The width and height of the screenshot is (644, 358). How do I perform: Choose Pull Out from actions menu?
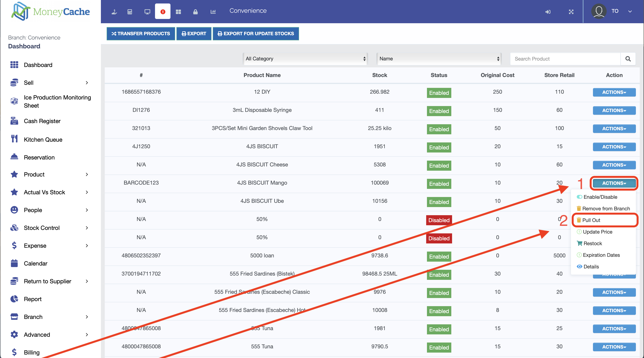click(x=591, y=220)
